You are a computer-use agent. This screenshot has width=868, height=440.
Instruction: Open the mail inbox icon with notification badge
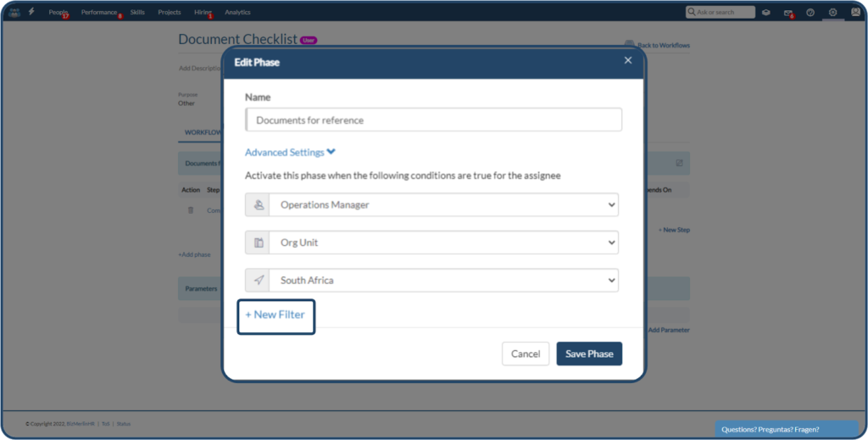[x=788, y=13]
